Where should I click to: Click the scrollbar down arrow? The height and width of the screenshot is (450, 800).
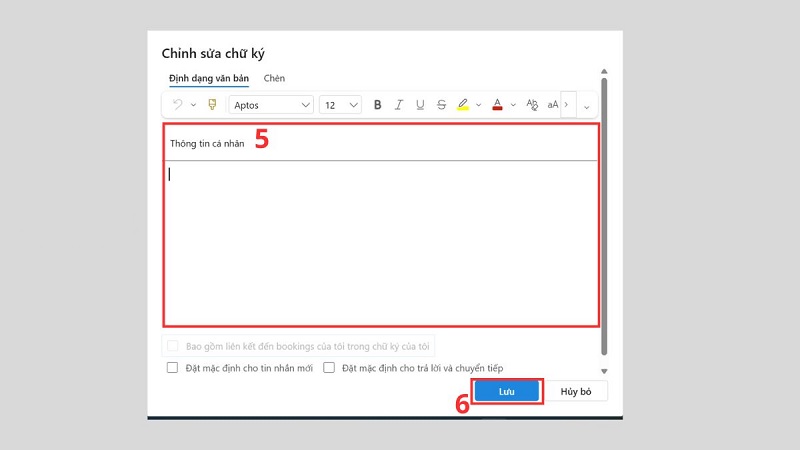(604, 371)
